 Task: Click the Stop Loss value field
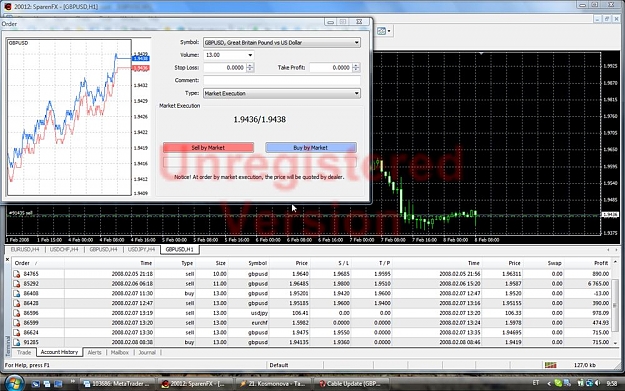click(x=225, y=68)
